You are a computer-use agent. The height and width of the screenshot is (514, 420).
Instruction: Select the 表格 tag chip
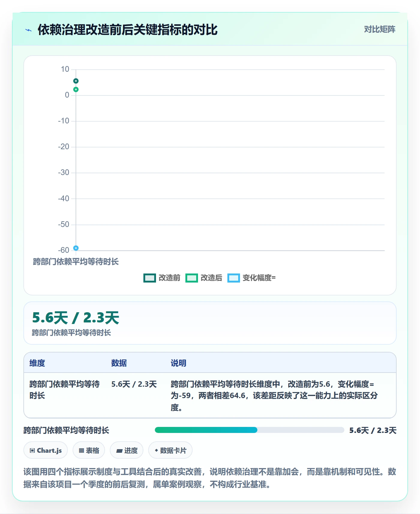[89, 450]
